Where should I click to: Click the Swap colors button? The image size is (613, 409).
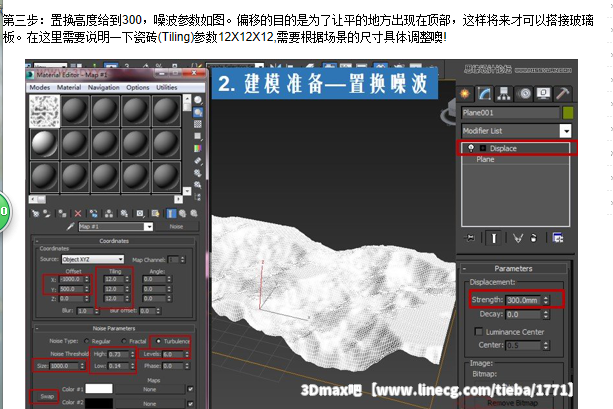coord(47,396)
